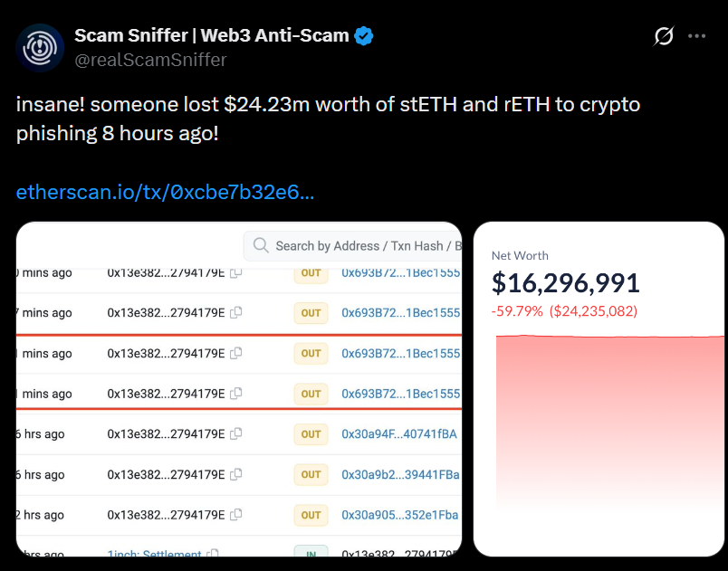Click the blue verified badge
This screenshot has height=571, width=728.
click(363, 35)
